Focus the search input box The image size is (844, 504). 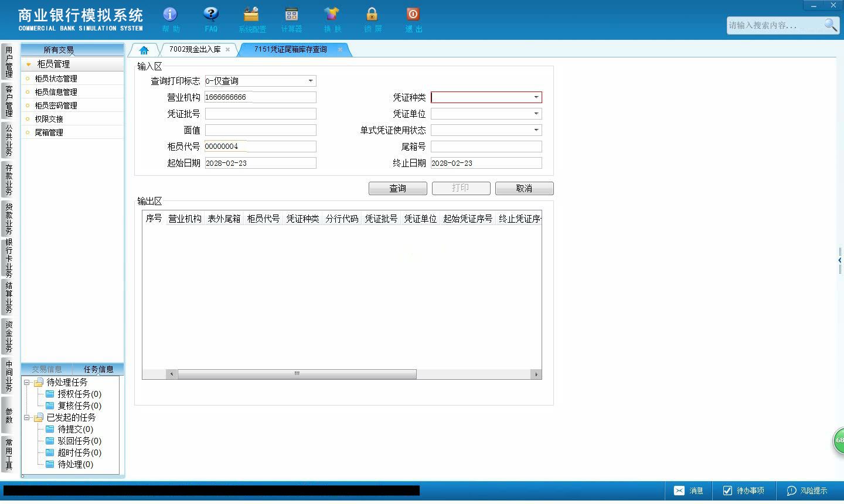tap(774, 25)
